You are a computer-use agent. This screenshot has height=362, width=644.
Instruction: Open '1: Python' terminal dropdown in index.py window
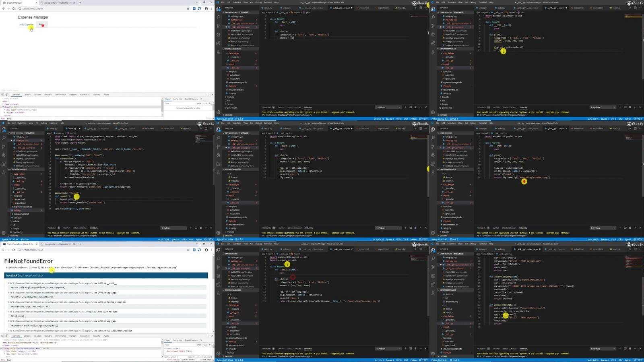click(174, 228)
